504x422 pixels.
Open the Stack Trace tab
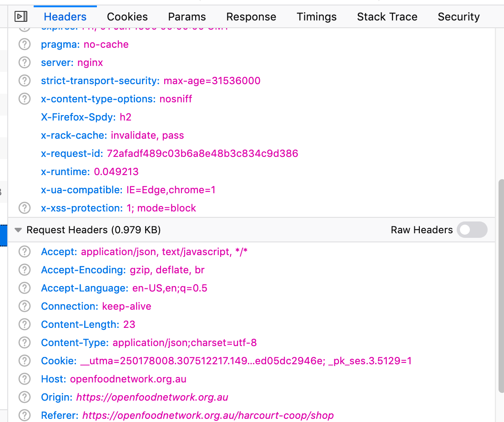(x=387, y=17)
